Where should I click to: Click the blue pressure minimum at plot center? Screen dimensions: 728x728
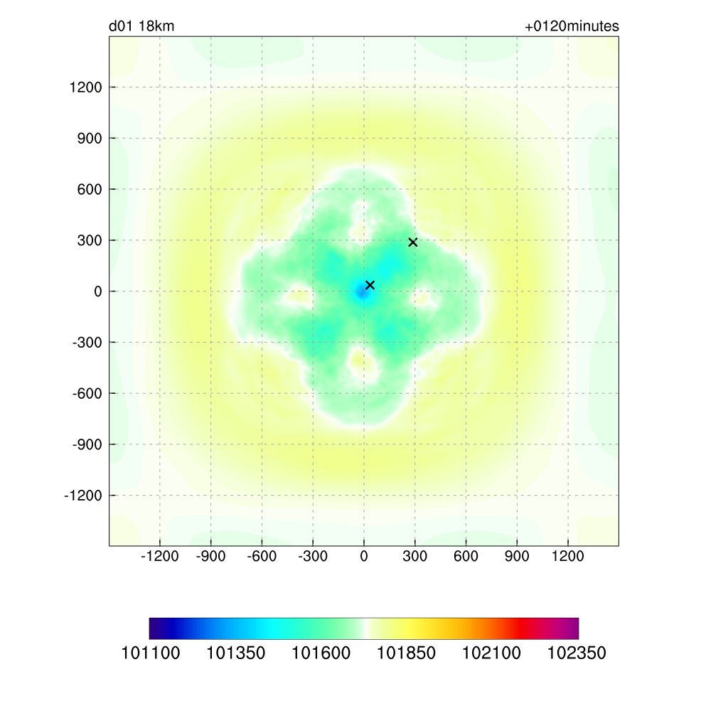[362, 292]
